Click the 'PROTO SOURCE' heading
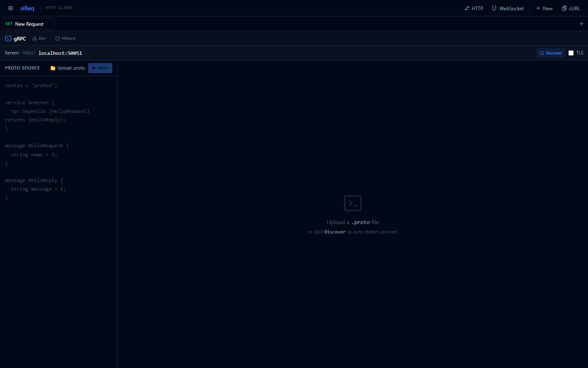This screenshot has height=368, width=588. 22,68
